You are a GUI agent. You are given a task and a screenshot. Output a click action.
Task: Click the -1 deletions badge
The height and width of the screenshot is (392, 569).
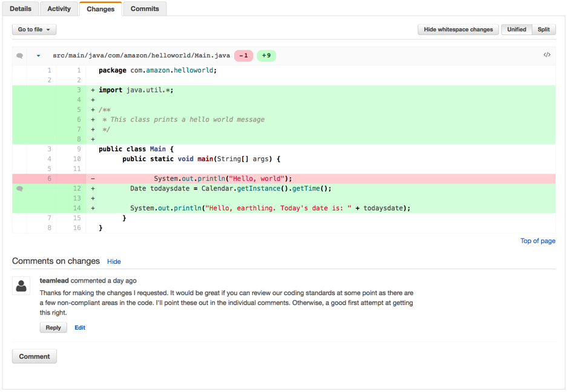pos(243,56)
